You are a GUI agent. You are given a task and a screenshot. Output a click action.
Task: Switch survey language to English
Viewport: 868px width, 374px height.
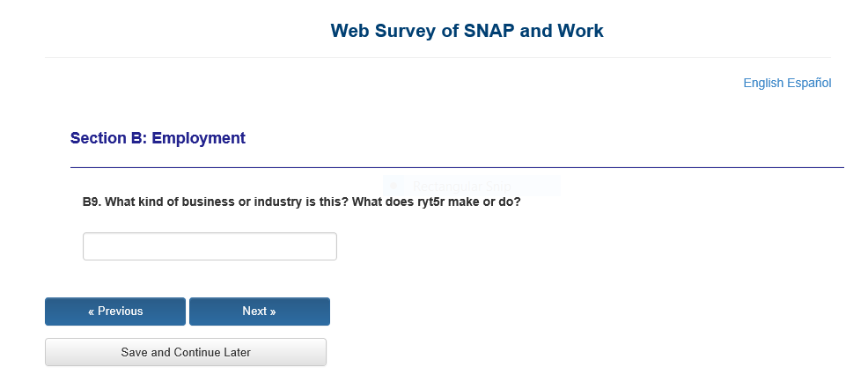click(x=763, y=83)
